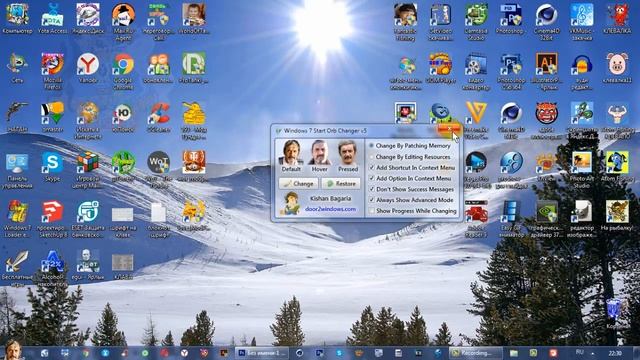Select the Hover orb image thumbnail
This screenshot has height=360, width=640.
[x=319, y=152]
